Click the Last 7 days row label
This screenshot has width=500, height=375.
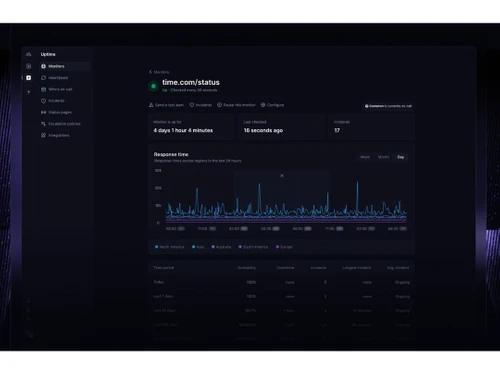coord(163,296)
